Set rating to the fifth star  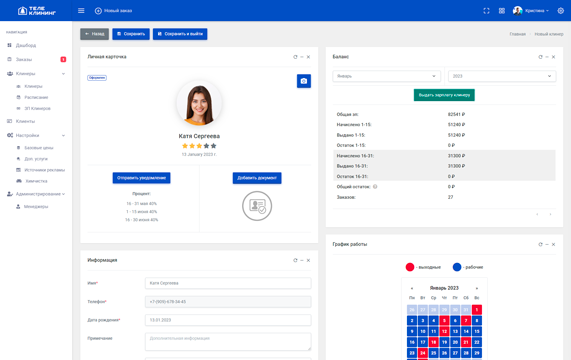coord(213,146)
